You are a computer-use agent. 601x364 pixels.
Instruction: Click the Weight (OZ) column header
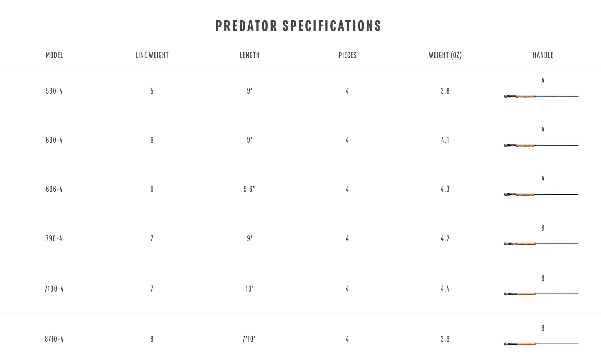(x=445, y=55)
